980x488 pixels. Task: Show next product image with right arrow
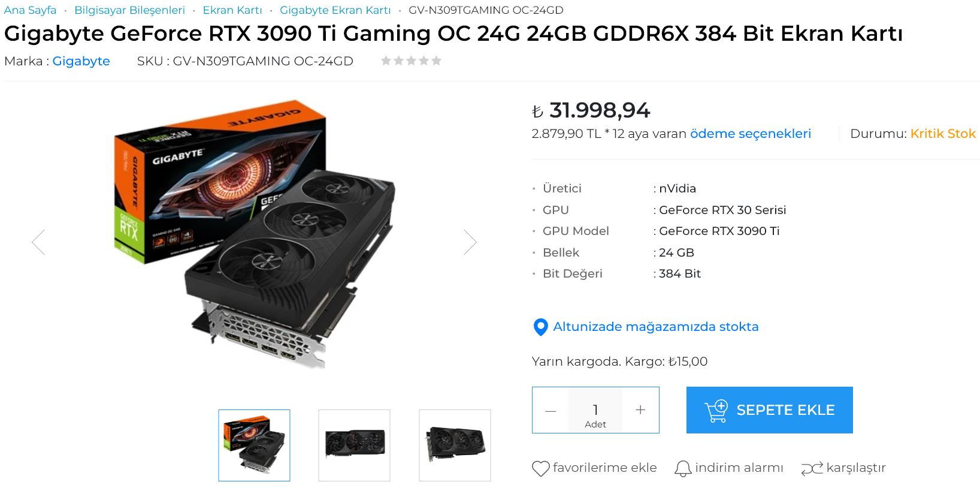[x=470, y=242]
